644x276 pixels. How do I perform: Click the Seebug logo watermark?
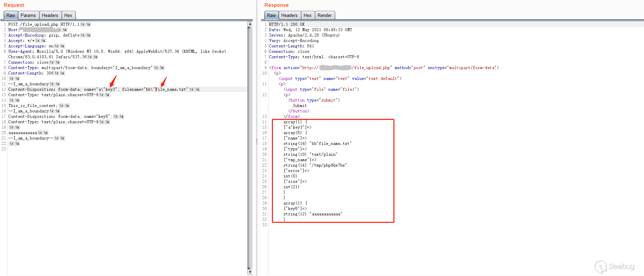coord(615,267)
